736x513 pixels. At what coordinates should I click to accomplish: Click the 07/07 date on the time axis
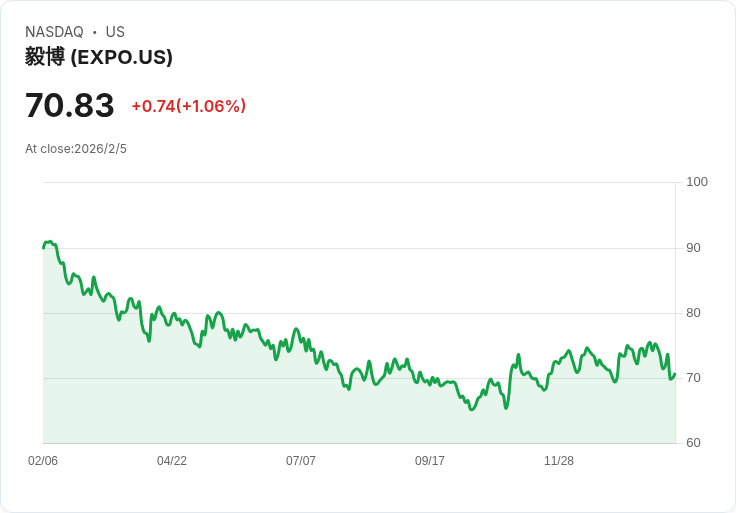[x=301, y=461]
